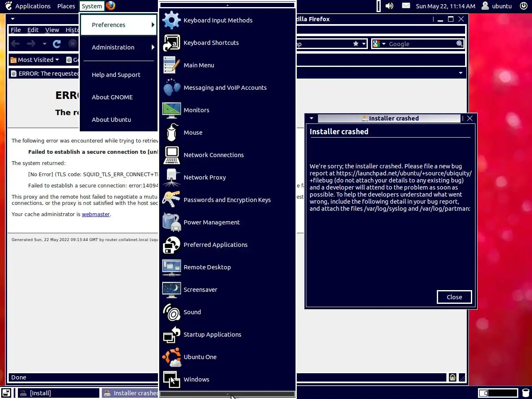Expand Most Visited bookmarks dropdown
This screenshot has height=399, width=532.
[x=35, y=60]
